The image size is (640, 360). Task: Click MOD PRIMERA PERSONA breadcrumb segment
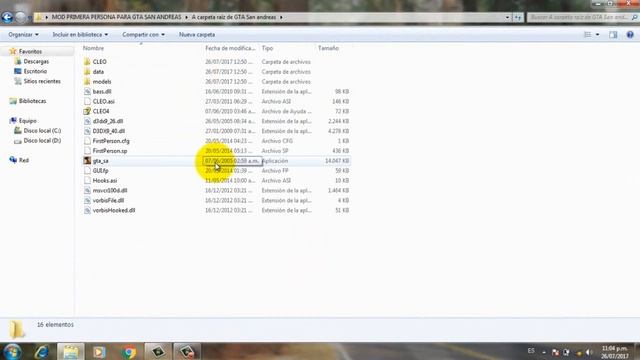116,17
